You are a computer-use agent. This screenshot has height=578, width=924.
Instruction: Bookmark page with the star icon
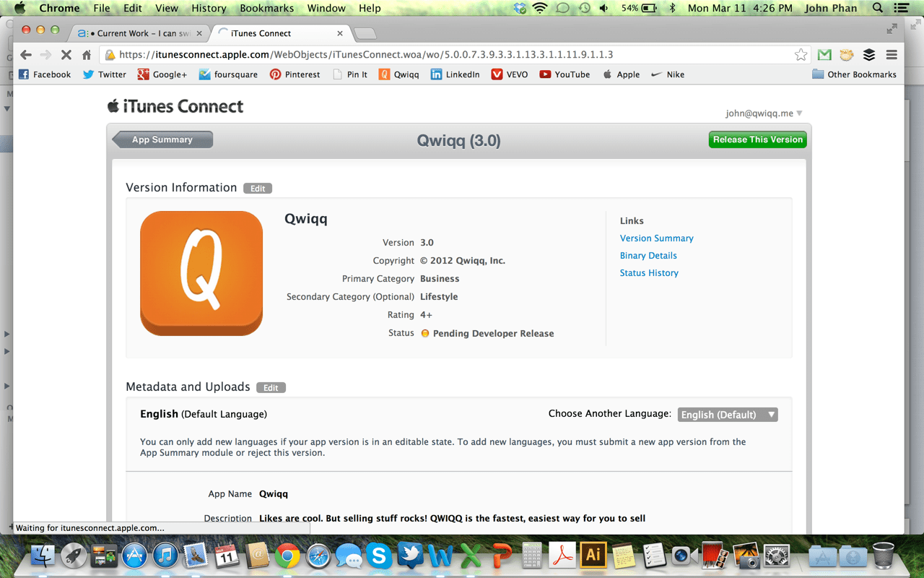point(801,55)
